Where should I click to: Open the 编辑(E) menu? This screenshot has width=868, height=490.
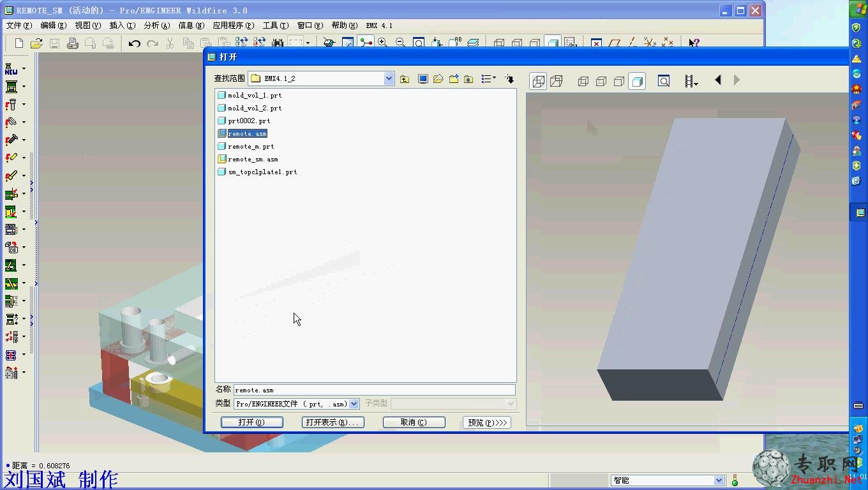tap(53, 26)
